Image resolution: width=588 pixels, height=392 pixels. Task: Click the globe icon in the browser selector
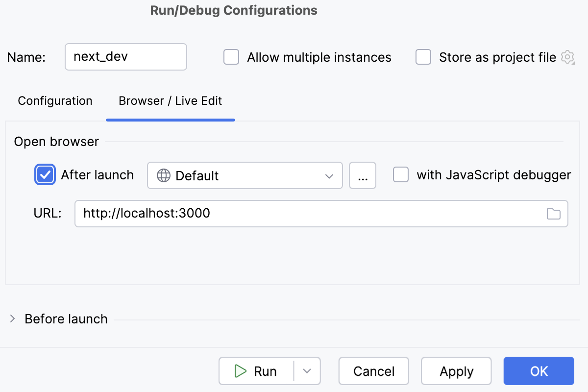pos(163,175)
